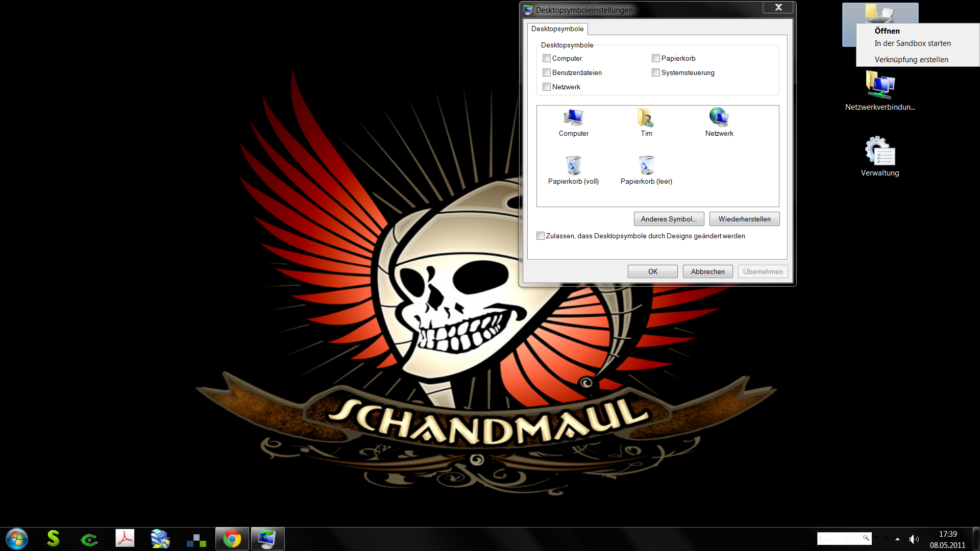Click the Windows Start orb
Viewport: 980px width, 551px height.
(17, 539)
